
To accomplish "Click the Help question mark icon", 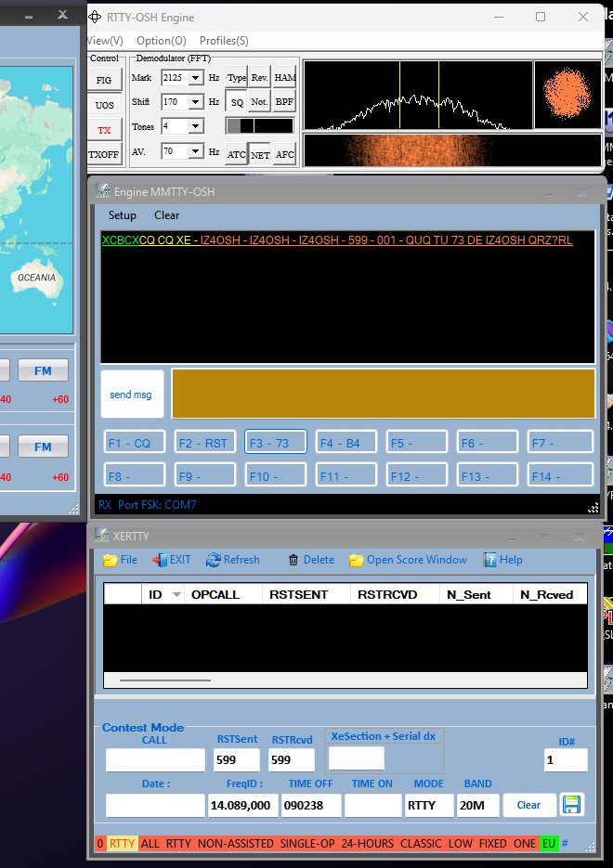I will (489, 560).
